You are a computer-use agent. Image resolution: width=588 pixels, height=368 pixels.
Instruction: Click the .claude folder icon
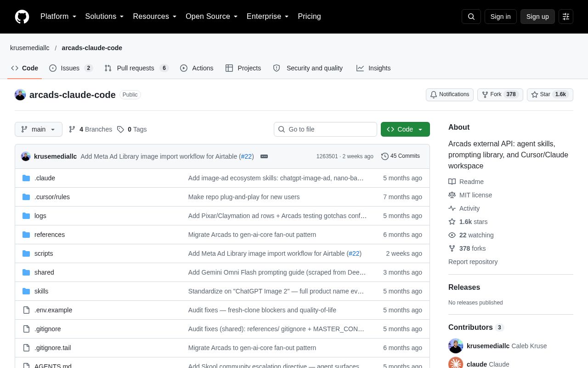26,178
